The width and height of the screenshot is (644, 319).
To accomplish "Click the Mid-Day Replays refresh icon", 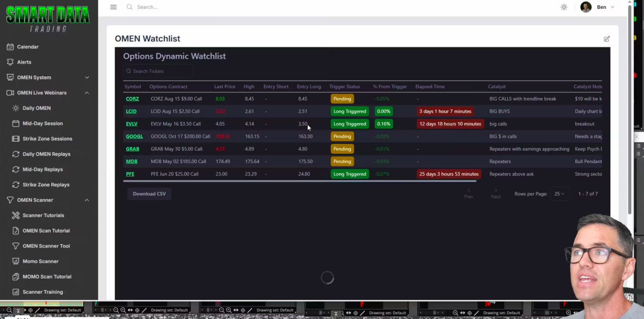I will pos(16,169).
